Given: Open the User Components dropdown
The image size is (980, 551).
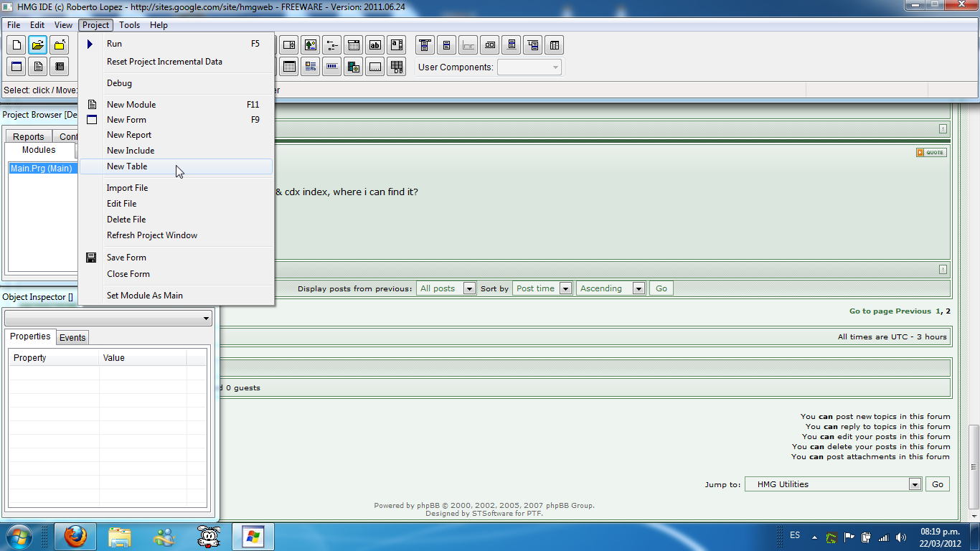Looking at the screenshot, I should click(554, 67).
